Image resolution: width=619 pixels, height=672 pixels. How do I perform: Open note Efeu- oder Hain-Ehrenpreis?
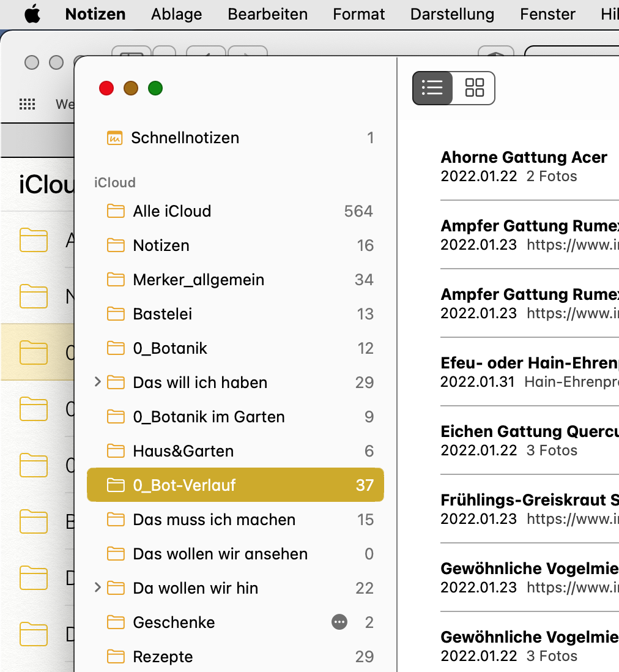pyautogui.click(x=530, y=372)
